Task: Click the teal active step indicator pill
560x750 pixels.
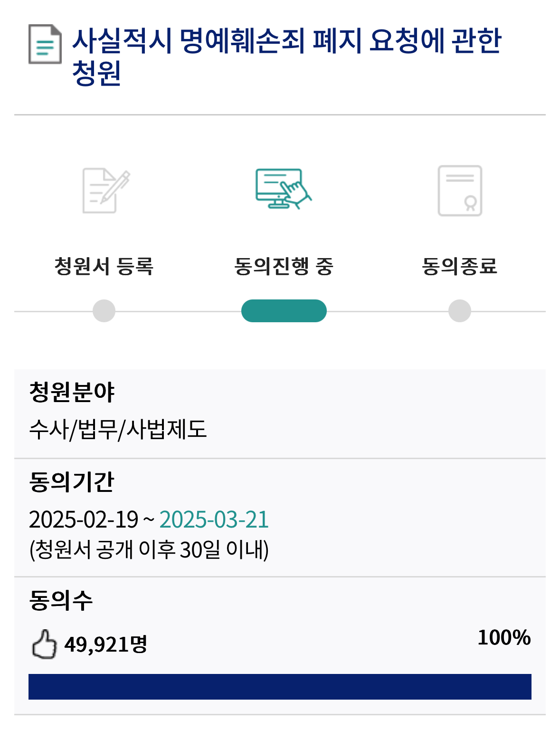Action: (x=284, y=311)
